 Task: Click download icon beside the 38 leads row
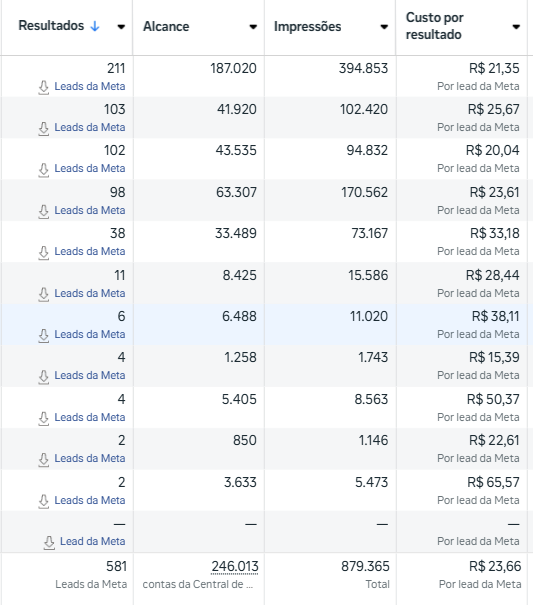[x=44, y=252]
